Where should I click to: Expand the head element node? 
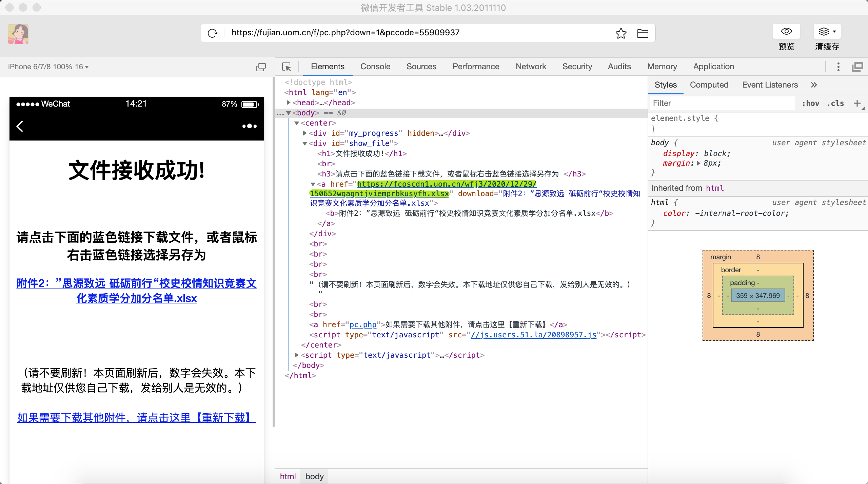[x=289, y=103]
